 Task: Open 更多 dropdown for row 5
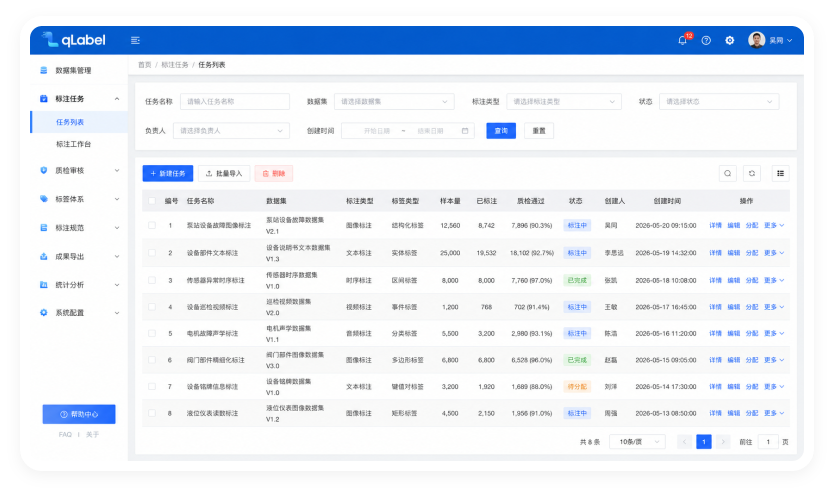pyautogui.click(x=774, y=333)
